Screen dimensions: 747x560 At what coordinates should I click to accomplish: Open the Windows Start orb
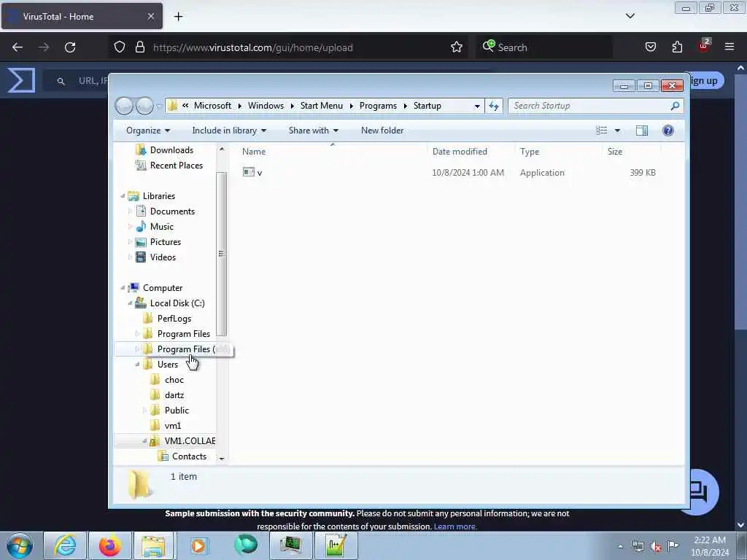coord(20,545)
